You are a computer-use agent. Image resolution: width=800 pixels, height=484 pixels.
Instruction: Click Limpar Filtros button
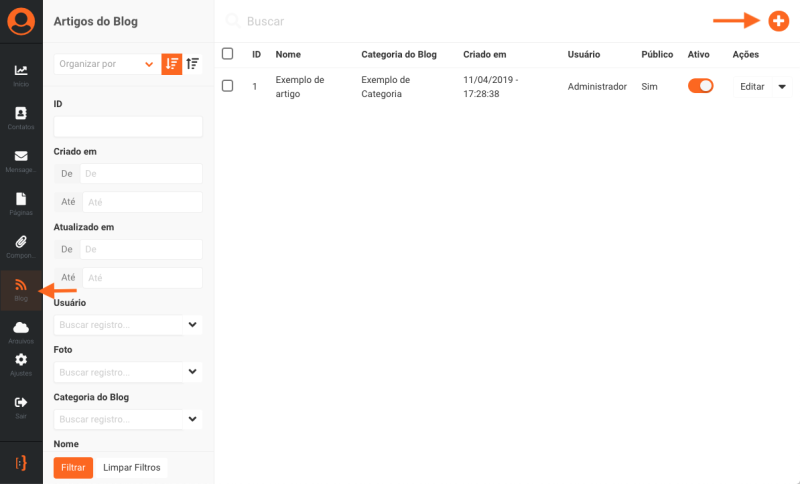[132, 467]
